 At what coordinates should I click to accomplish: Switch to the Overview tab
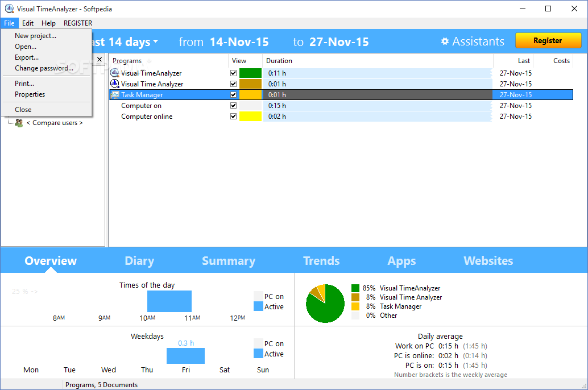[51, 260]
